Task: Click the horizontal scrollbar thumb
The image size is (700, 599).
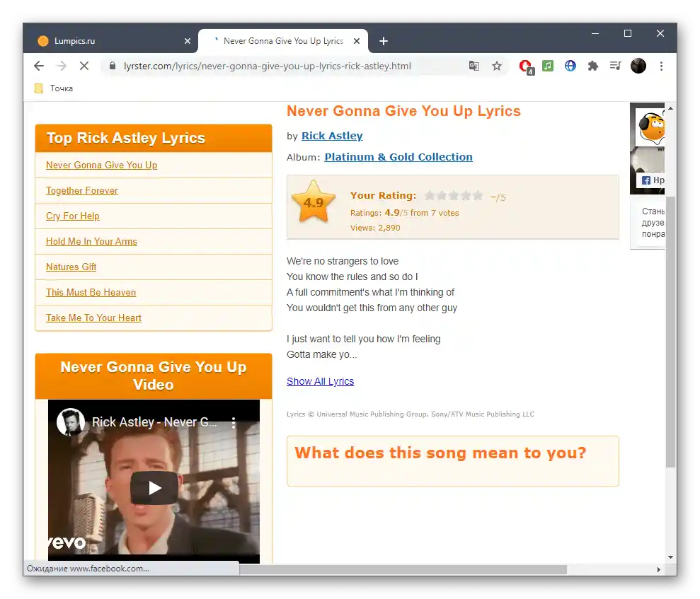Action: 403,569
